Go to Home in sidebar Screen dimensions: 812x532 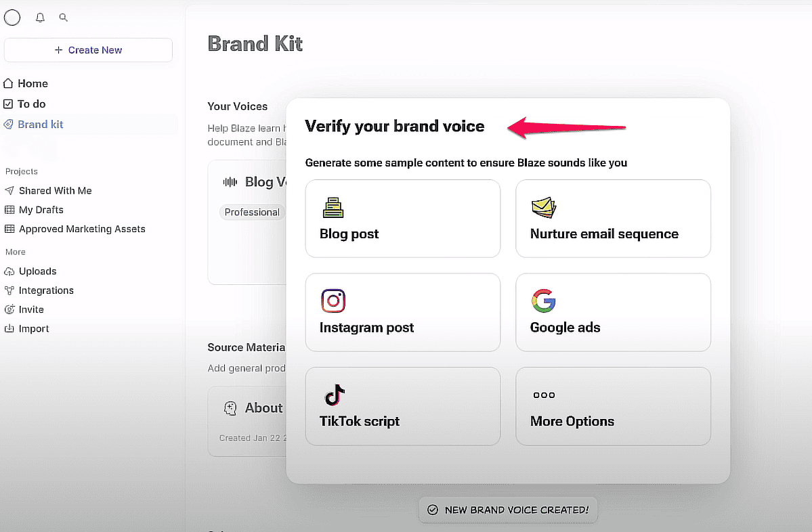[x=33, y=83]
